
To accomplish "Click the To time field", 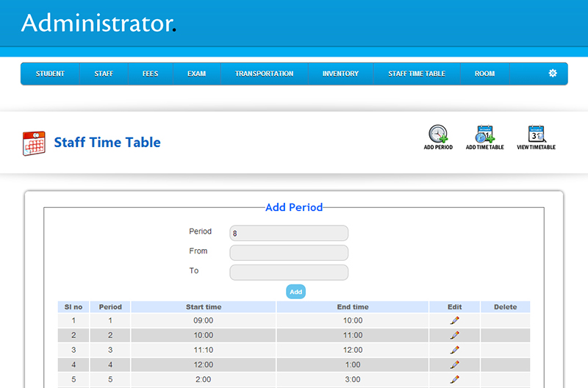I will pyautogui.click(x=289, y=273).
